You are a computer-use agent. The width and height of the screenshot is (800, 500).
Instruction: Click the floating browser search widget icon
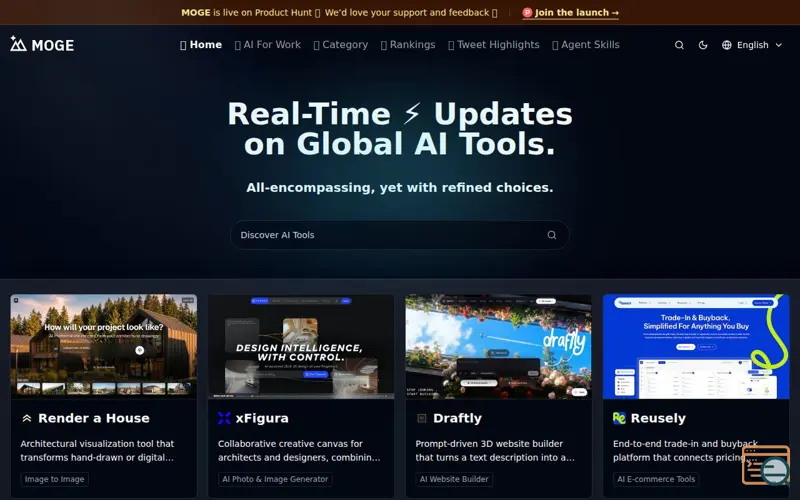point(766,465)
